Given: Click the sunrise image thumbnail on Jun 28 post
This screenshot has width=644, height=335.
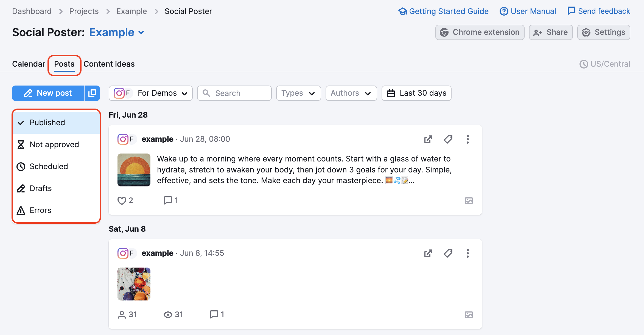Looking at the screenshot, I should (x=134, y=170).
